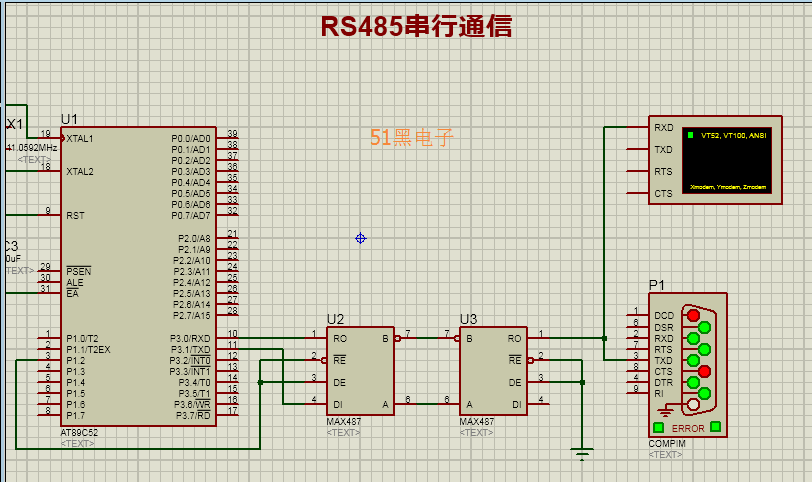
Task: Click the U2 reference label
Action: coord(336,319)
